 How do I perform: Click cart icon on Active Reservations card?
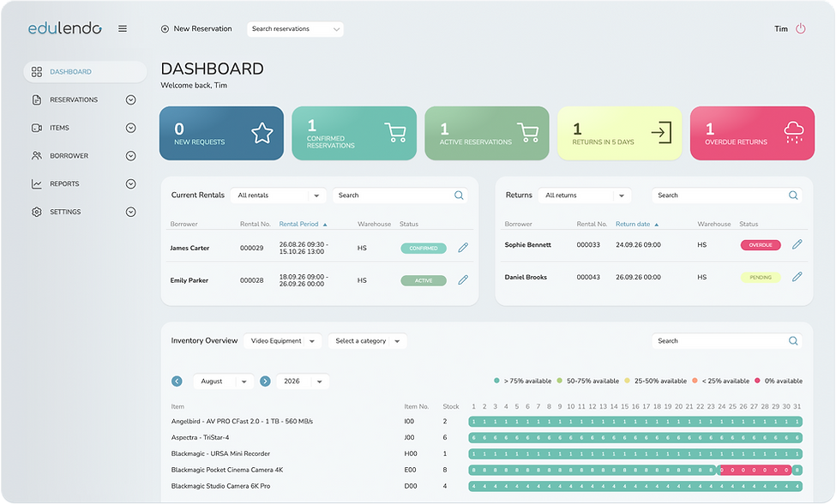pos(528,132)
